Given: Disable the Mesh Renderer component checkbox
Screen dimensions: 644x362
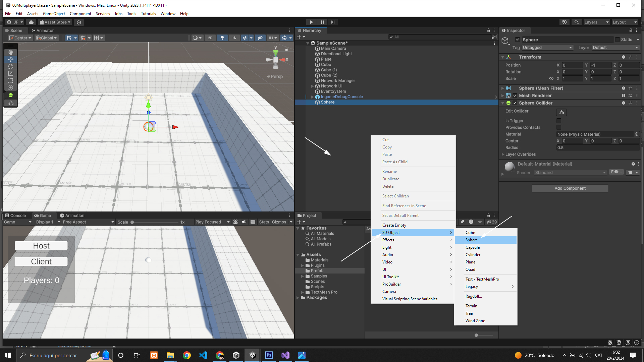Looking at the screenshot, I should (x=515, y=96).
